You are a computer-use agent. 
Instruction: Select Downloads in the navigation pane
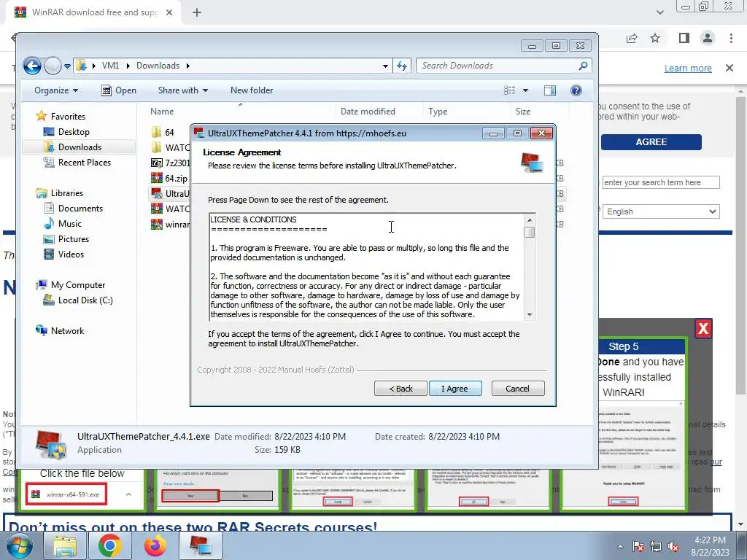[x=72, y=147]
